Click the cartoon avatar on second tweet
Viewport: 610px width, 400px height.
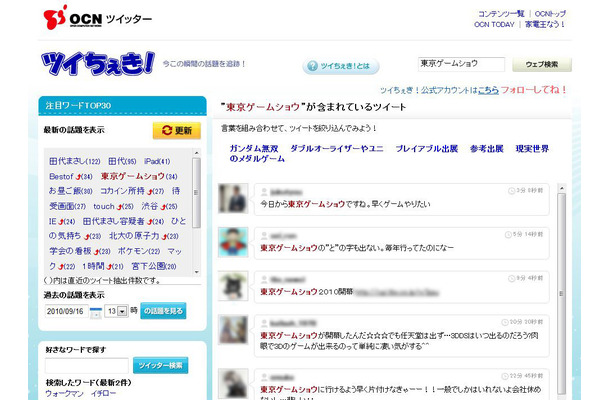[233, 241]
